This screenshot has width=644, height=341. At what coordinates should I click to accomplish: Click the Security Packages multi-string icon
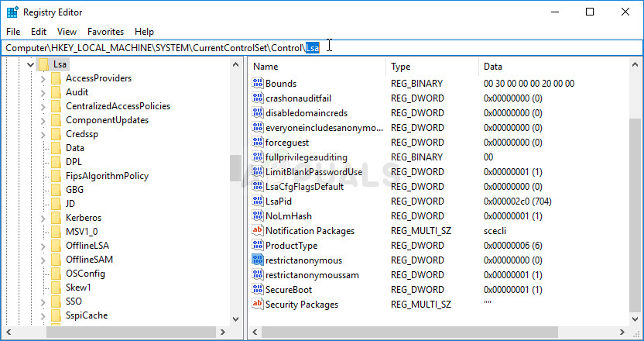coord(258,305)
